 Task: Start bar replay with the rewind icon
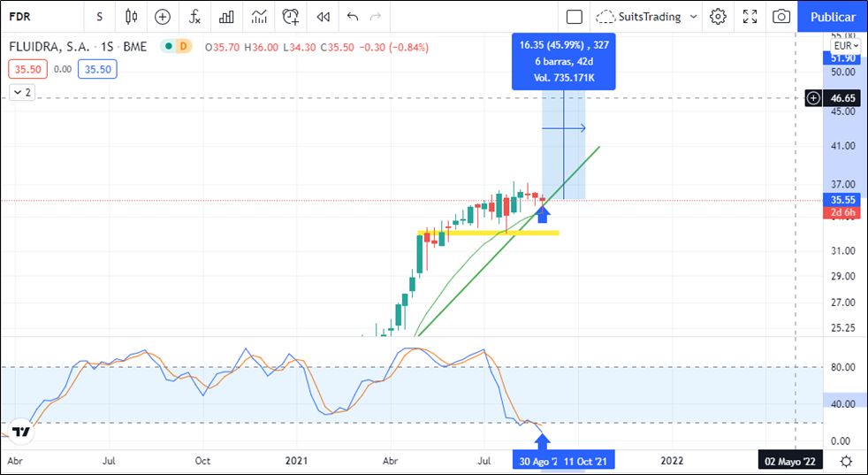point(324,17)
